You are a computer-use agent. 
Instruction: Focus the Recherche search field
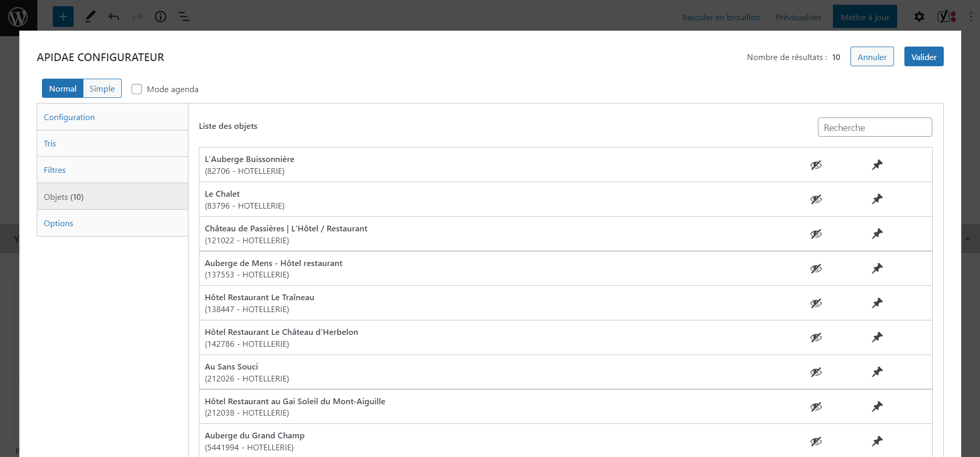[x=875, y=127]
